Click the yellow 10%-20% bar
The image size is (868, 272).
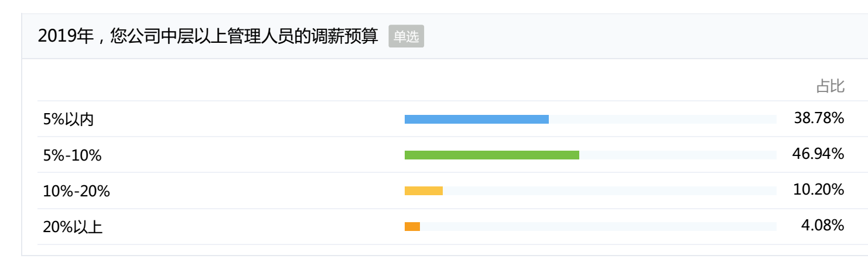tap(423, 191)
